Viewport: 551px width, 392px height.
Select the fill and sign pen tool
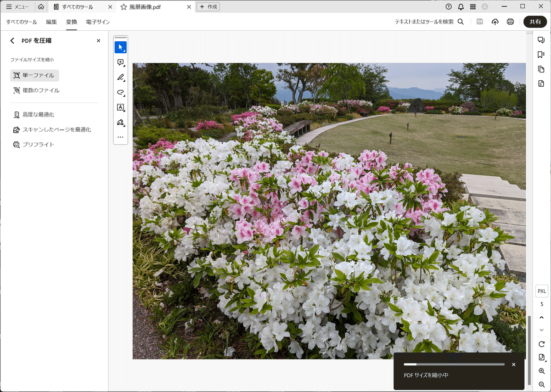tap(120, 123)
